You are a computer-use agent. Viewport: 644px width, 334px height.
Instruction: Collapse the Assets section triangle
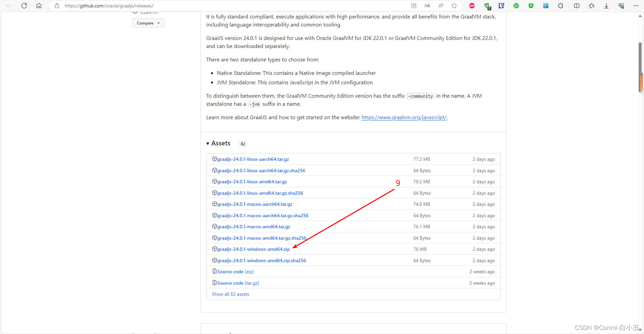pos(208,144)
